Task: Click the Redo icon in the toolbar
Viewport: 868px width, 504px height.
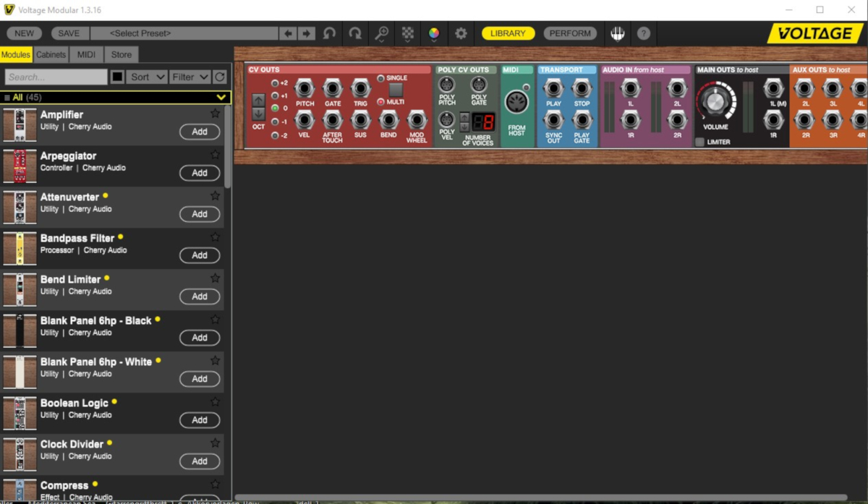Action: pyautogui.click(x=355, y=33)
